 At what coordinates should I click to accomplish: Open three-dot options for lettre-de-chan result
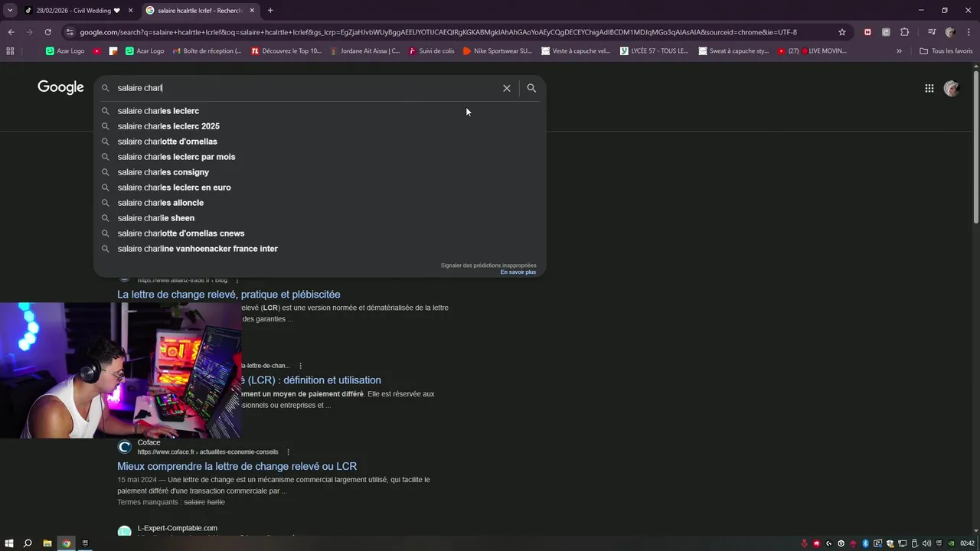point(300,366)
